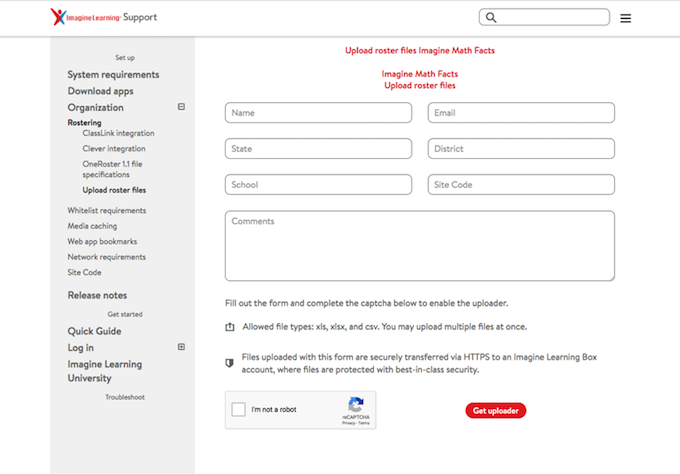Screen dimensions: 680x474
Task: Focus the Site Code input field
Action: tap(521, 185)
